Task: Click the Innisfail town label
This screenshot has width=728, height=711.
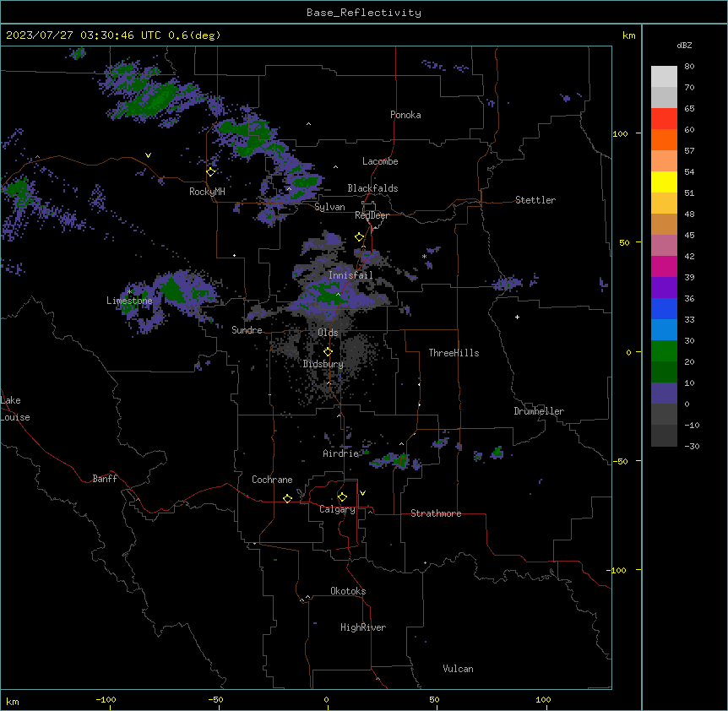Action: 350,275
